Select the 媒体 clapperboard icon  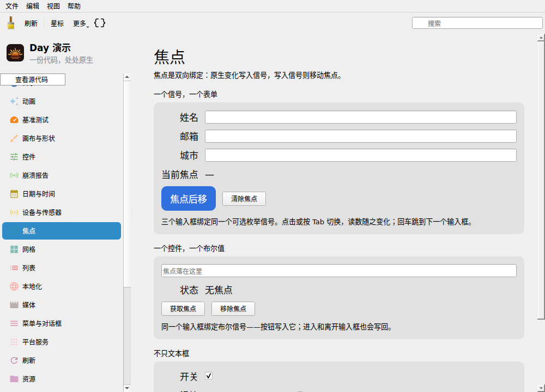coord(14,305)
